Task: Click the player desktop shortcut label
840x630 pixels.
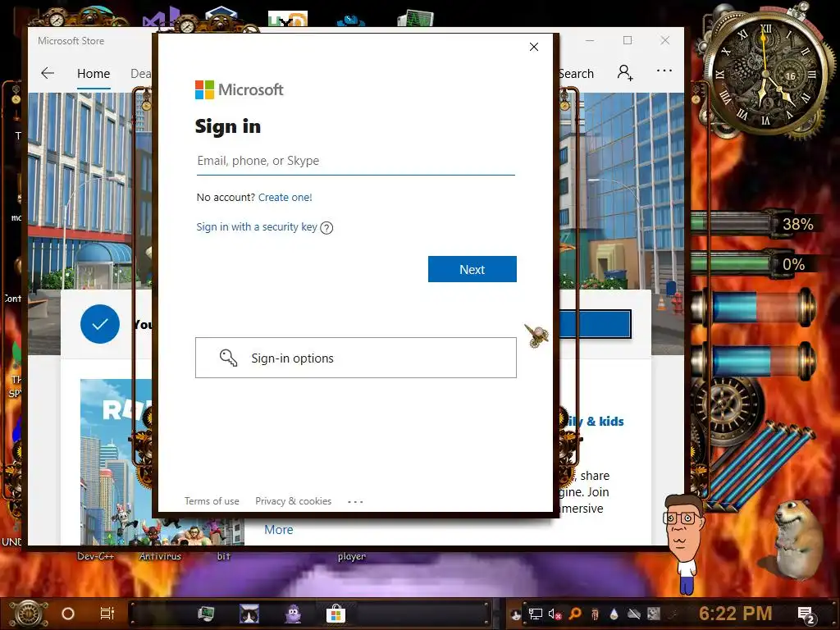Action: pyautogui.click(x=351, y=557)
